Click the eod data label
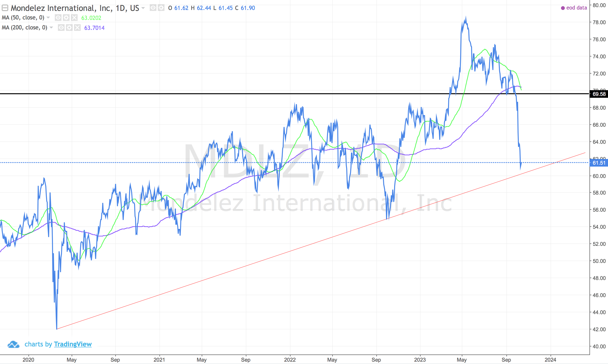608x364 pixels. [x=577, y=8]
